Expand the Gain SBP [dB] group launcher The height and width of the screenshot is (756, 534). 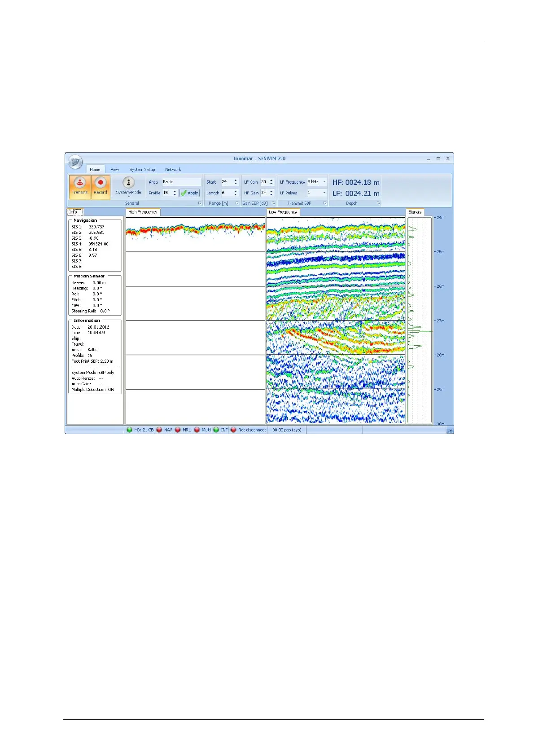click(273, 203)
